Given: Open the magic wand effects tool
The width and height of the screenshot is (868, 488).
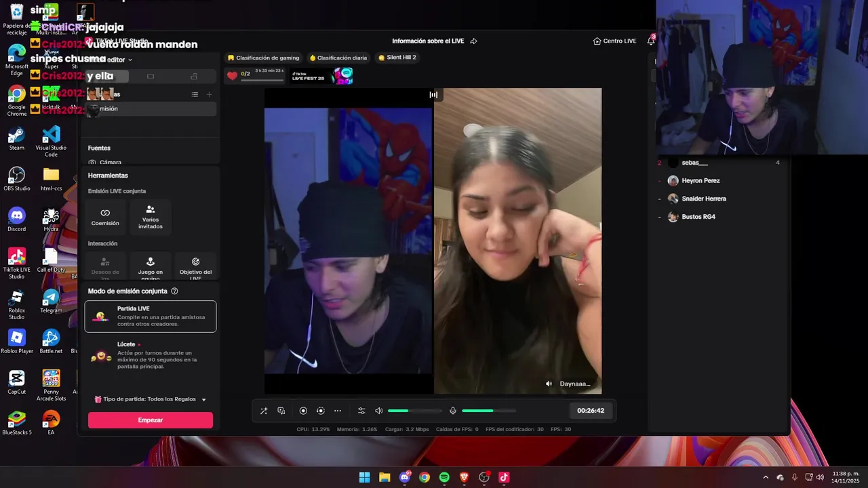Looking at the screenshot, I should coord(264,411).
